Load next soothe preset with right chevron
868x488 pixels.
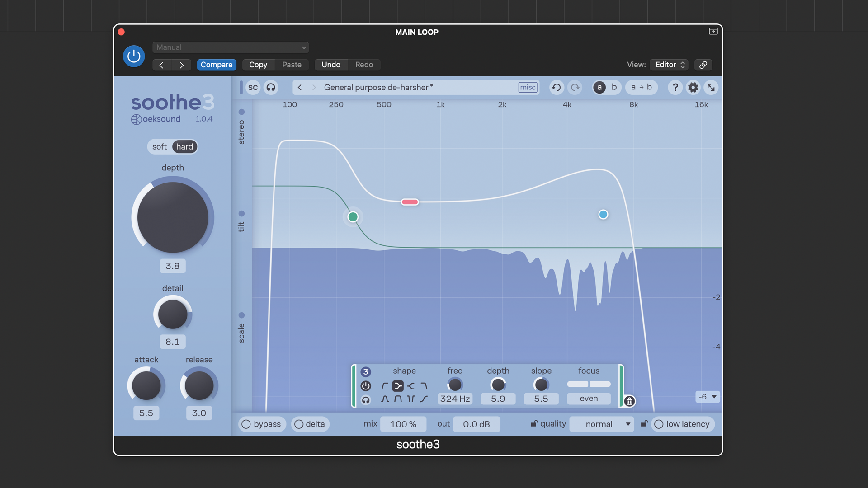314,88
